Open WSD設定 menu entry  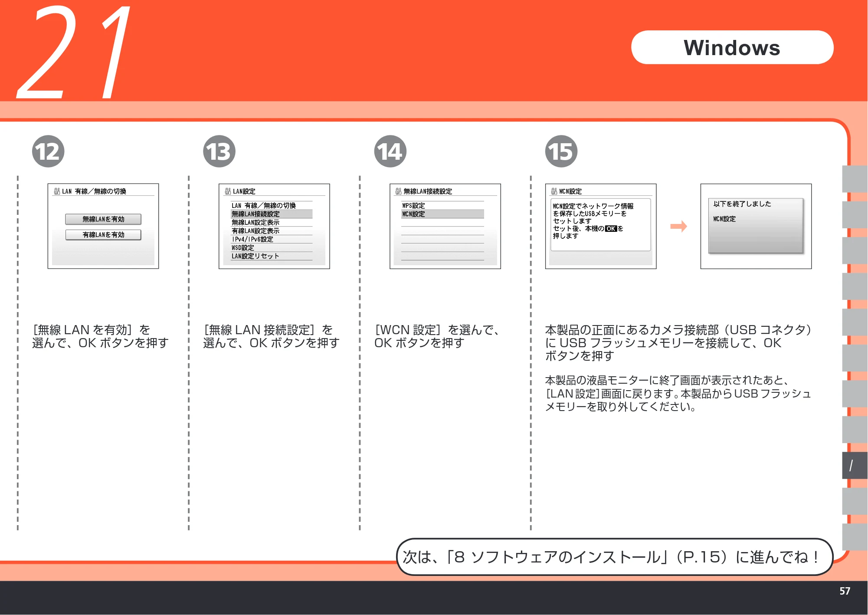(272, 248)
